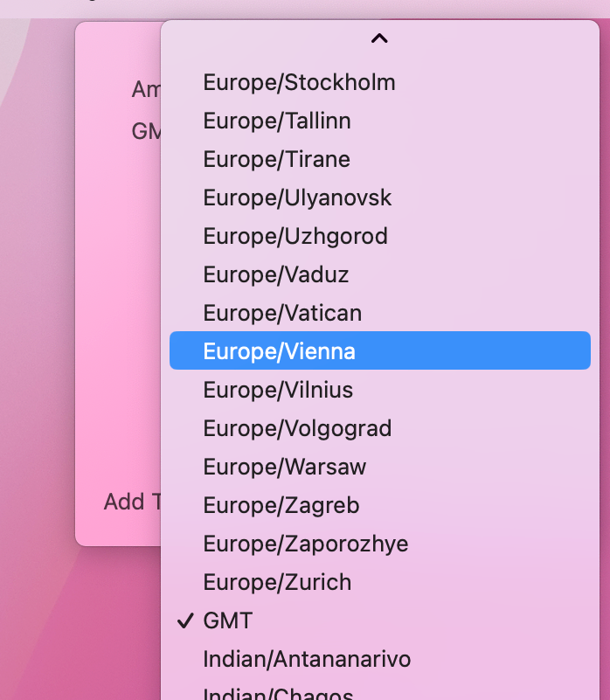Select Europe/Vaduz from the dropdown
610x700 pixels.
[274, 274]
